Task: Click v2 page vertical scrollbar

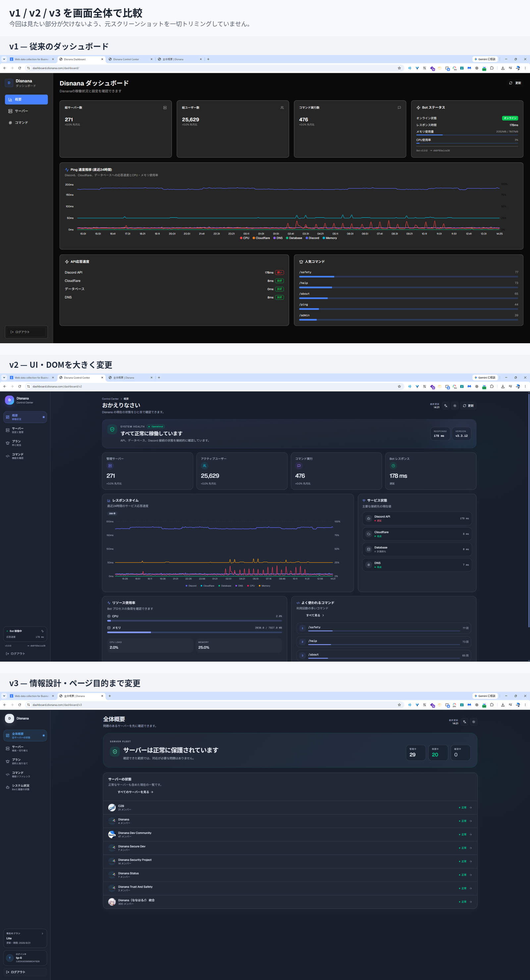Action: point(529,510)
